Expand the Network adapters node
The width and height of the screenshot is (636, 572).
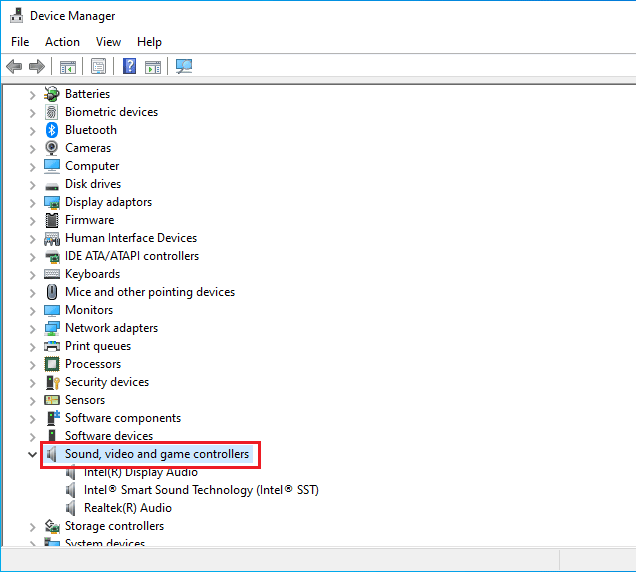pyautogui.click(x=32, y=329)
